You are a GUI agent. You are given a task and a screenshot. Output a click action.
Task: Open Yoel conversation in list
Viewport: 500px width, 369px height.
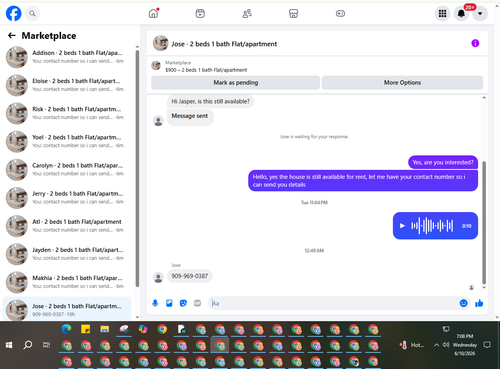67,141
